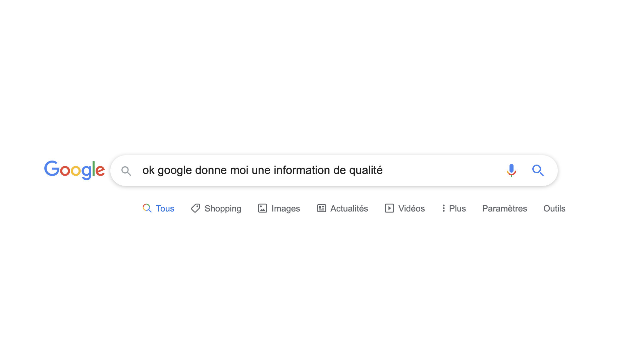
Task: Click the Actualités newspaper icon
Action: click(x=322, y=208)
